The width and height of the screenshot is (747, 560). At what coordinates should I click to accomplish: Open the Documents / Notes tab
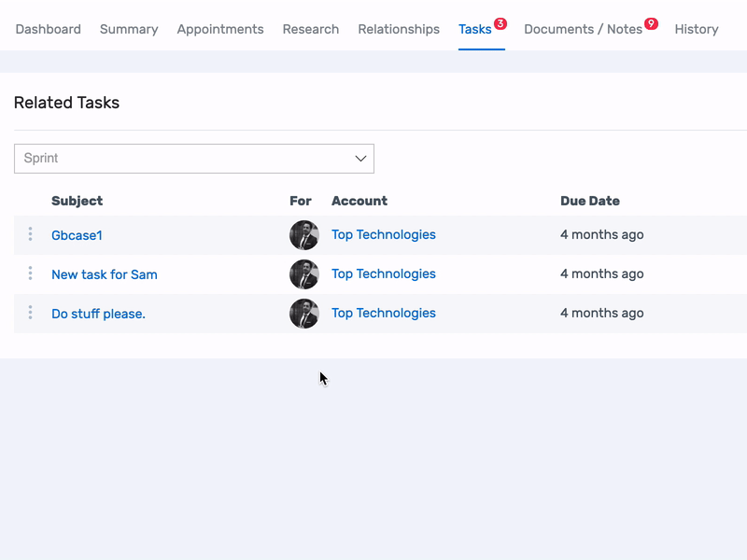(x=583, y=29)
